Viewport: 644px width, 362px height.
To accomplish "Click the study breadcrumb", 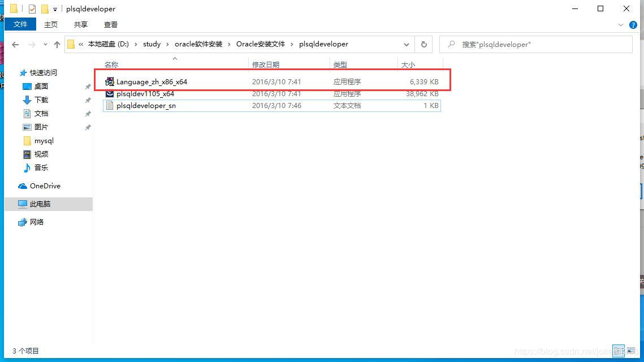I will coord(152,44).
